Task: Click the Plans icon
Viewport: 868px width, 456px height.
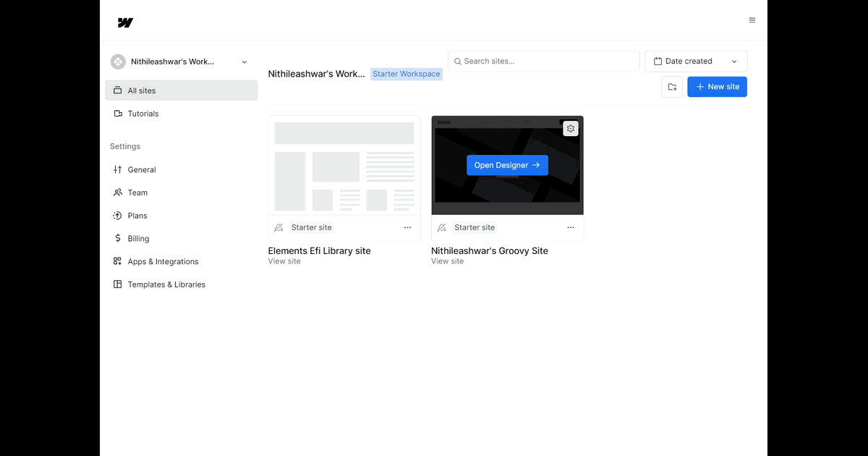Action: 118,216
